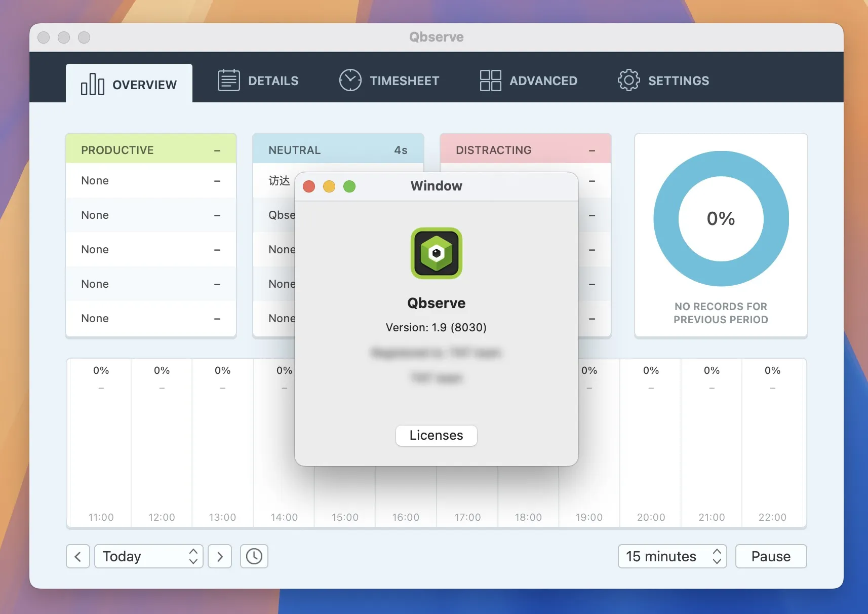
Task: Open the 15 minutes interval dropdown
Action: (x=673, y=556)
